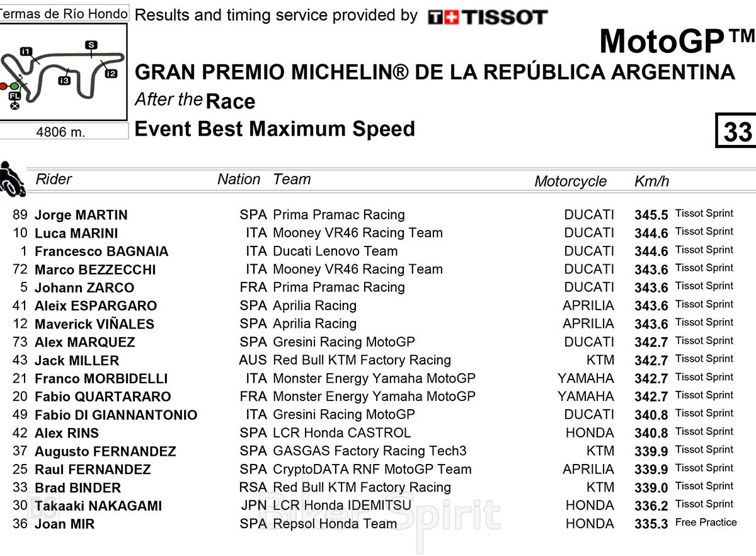This screenshot has height=556, width=756.
Task: Select Francesco BAGNAIA rider name
Action: click(101, 252)
